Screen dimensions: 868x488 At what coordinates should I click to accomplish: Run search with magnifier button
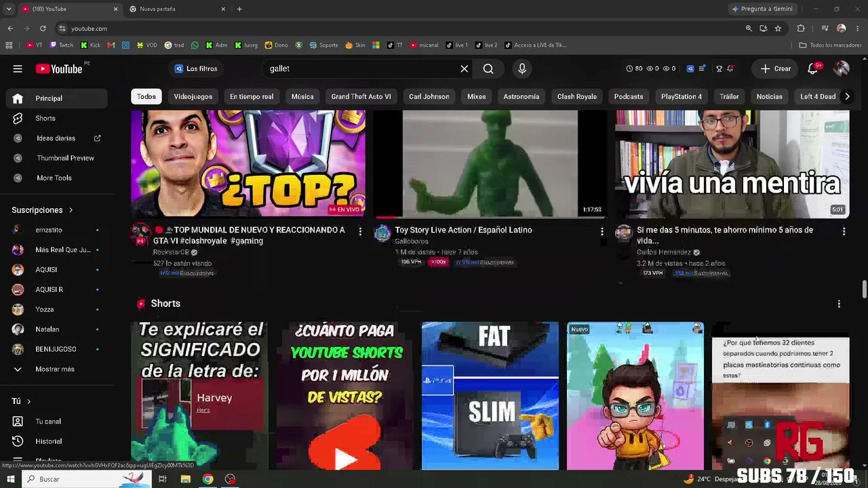coord(488,68)
